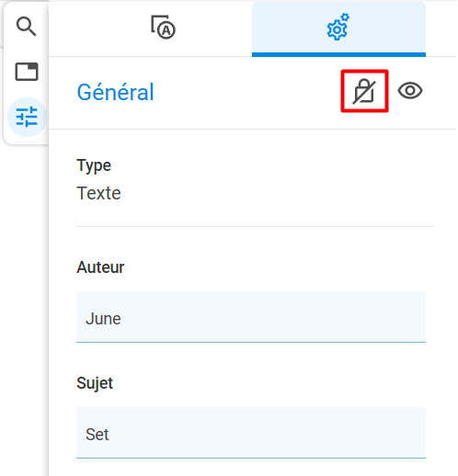This screenshot has height=476, width=458.
Task: Place cursor after the word Set
Action: (x=109, y=435)
